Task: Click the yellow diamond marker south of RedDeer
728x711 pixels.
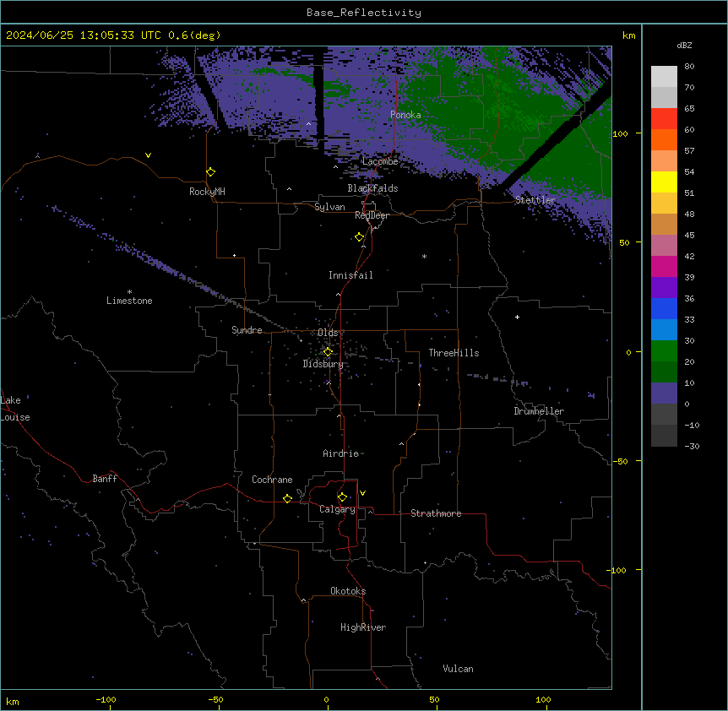Action: (x=360, y=237)
